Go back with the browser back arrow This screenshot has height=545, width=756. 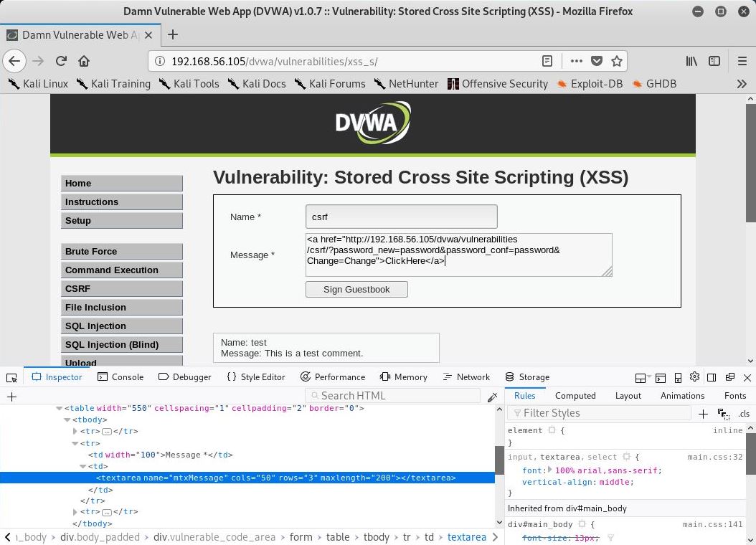[x=14, y=61]
